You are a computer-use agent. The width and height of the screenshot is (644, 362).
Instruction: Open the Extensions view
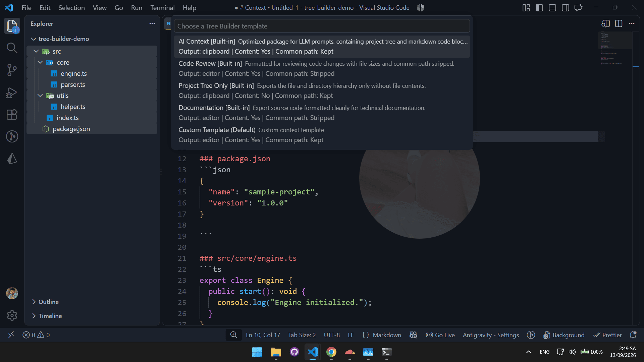(x=12, y=115)
